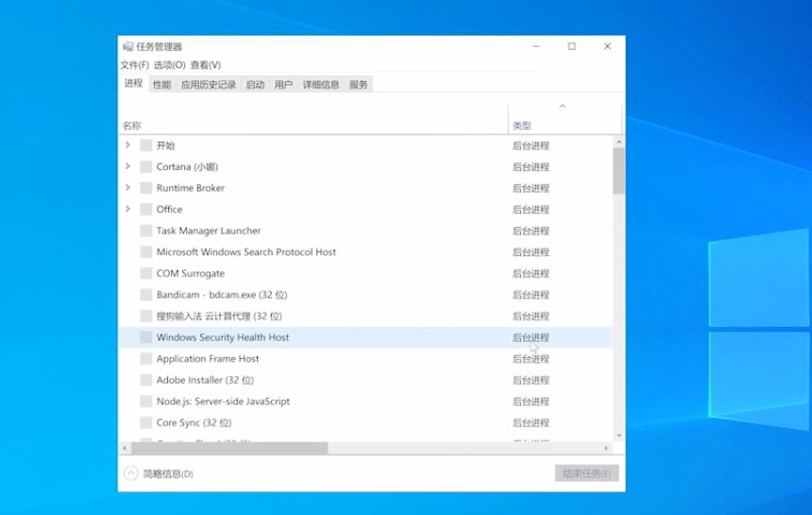Click the 简略信息(D) link text
The width and height of the screenshot is (812, 515).
(168, 473)
